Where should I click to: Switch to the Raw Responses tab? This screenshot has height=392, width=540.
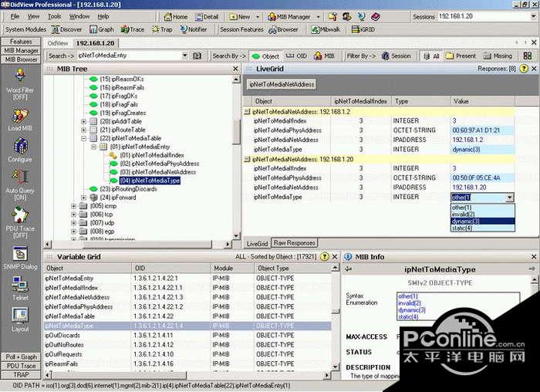(x=295, y=243)
